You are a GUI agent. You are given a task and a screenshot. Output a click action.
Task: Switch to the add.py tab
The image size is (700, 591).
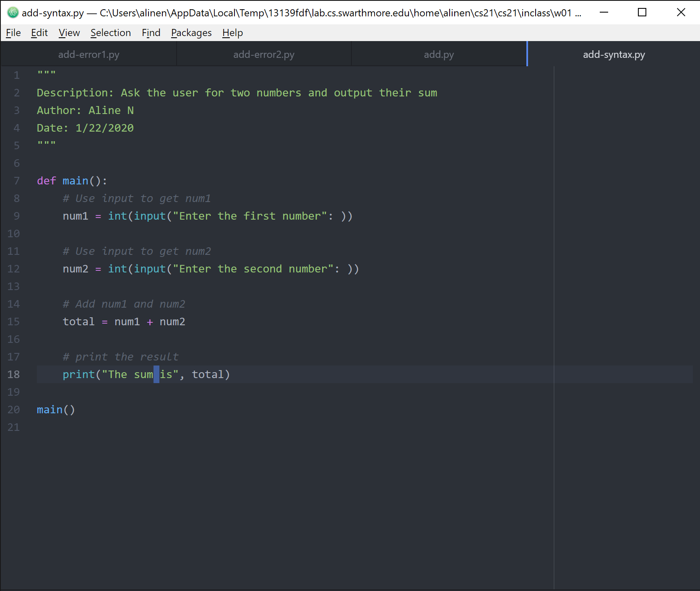[x=439, y=54]
